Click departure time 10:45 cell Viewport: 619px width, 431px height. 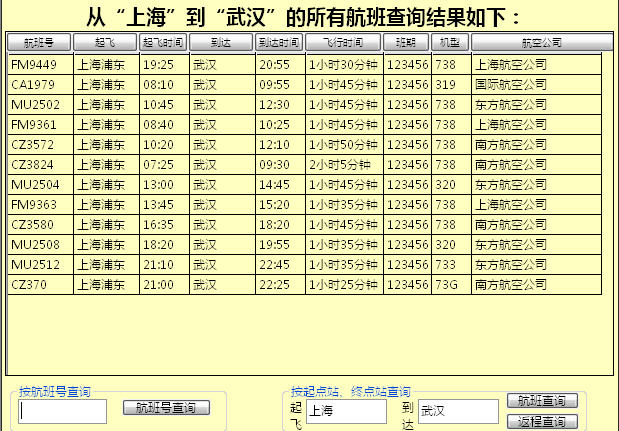164,105
